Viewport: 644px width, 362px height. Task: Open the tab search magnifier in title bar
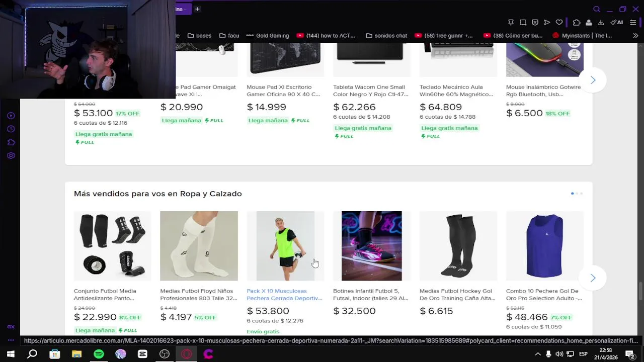coord(597,9)
